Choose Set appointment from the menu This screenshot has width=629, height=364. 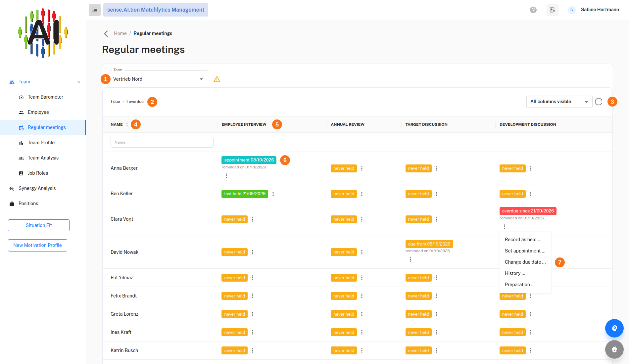525,251
